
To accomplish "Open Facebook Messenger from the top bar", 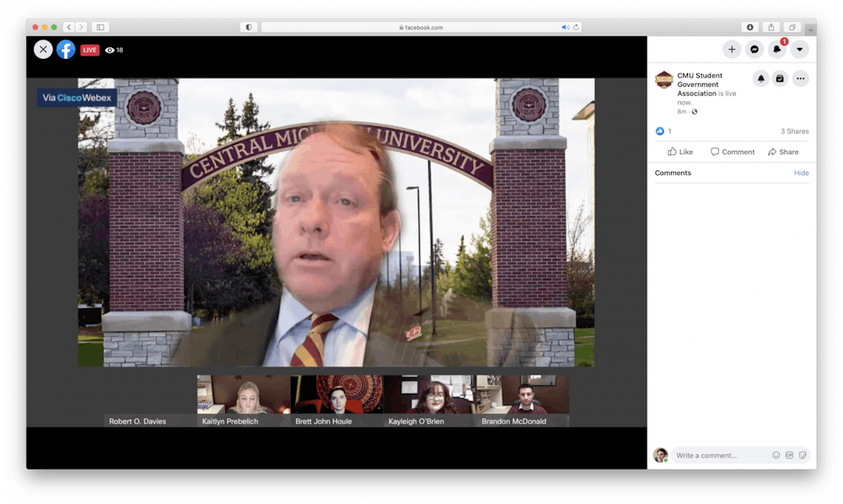I will tap(754, 50).
